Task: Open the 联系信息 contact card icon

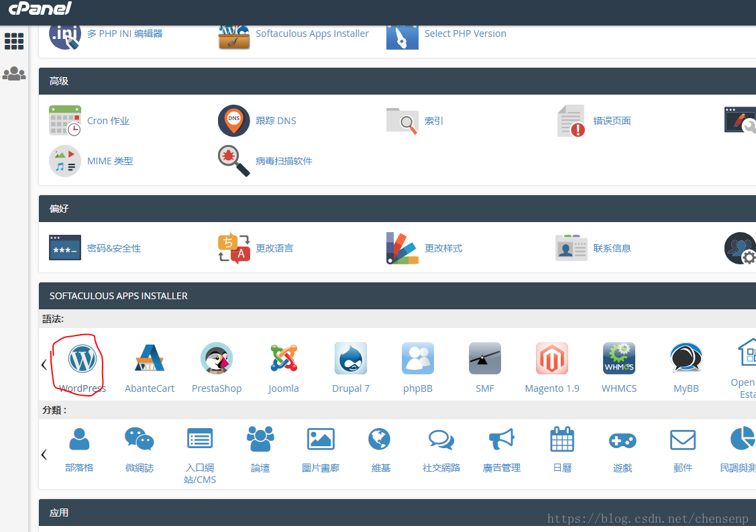Action: pos(572,248)
